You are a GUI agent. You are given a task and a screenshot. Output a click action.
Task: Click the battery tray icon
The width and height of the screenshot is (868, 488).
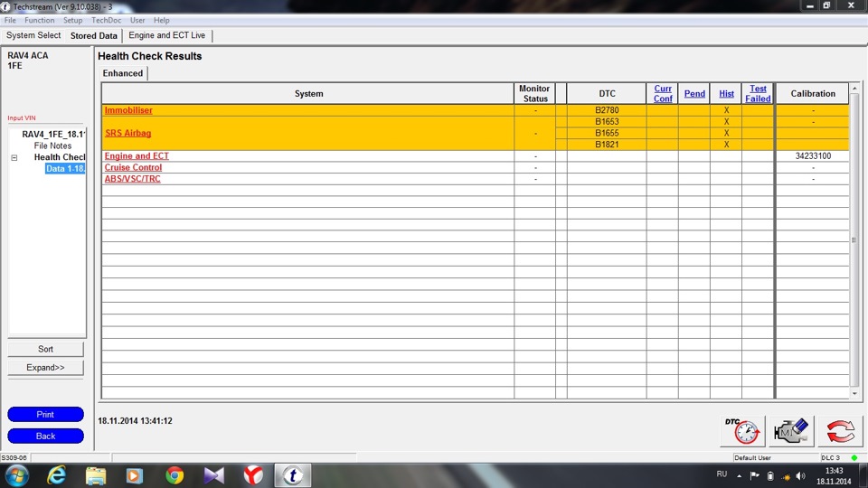click(x=770, y=476)
